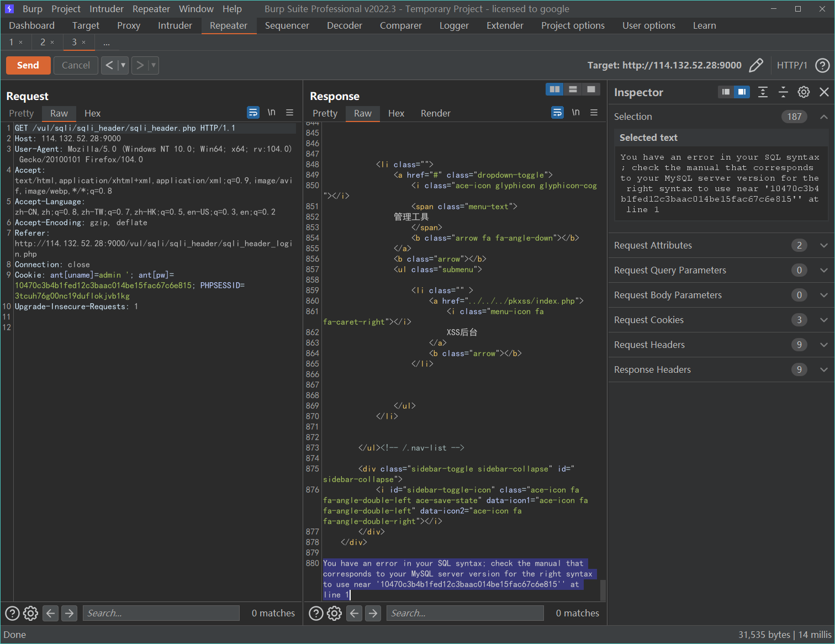Add new Repeater tab with ellipsis

pyautogui.click(x=107, y=42)
